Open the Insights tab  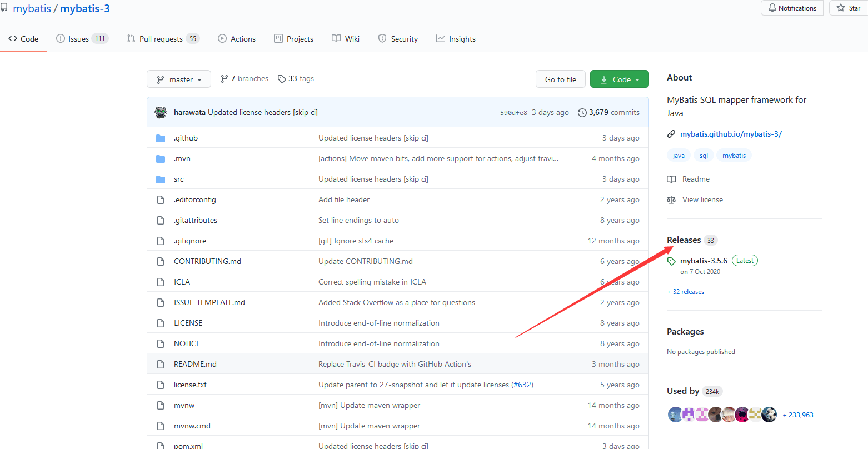[x=456, y=39]
